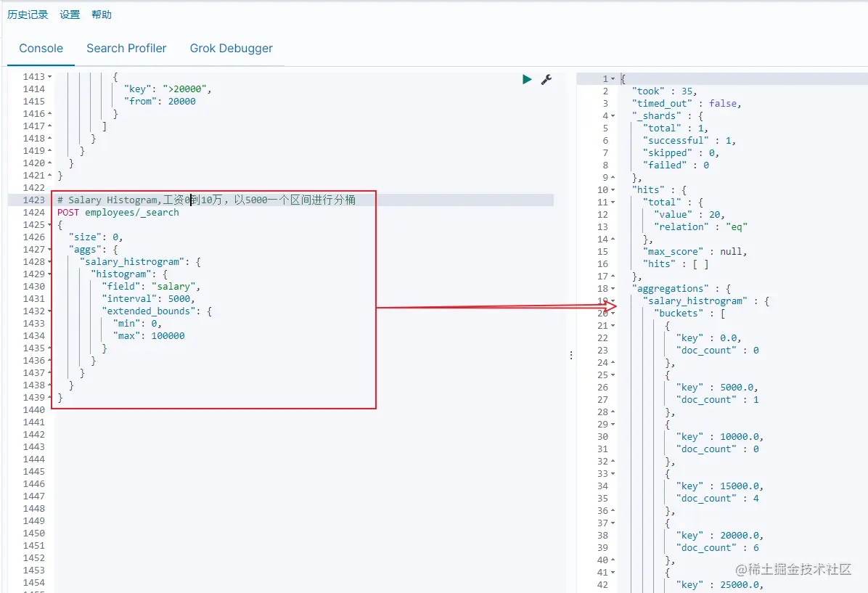Click the "max": 100000 line
Viewport: 868px width, 593px height.
click(x=149, y=335)
